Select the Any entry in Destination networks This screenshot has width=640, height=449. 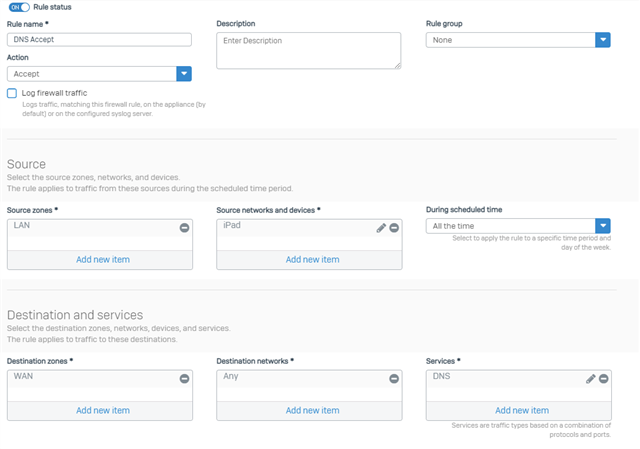coord(231,376)
